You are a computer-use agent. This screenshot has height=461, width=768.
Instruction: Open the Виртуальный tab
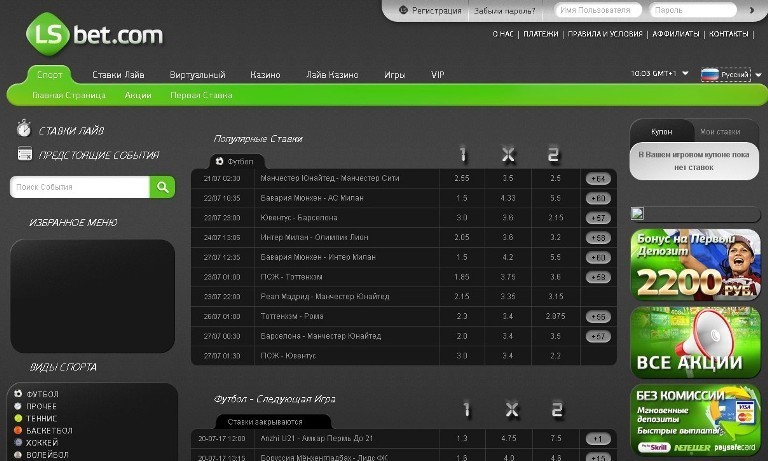(x=197, y=74)
